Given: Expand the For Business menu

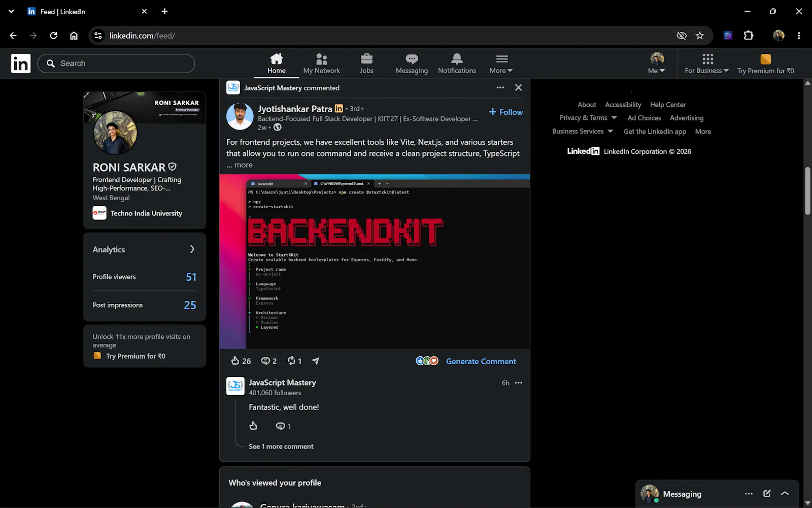Looking at the screenshot, I should (707, 64).
